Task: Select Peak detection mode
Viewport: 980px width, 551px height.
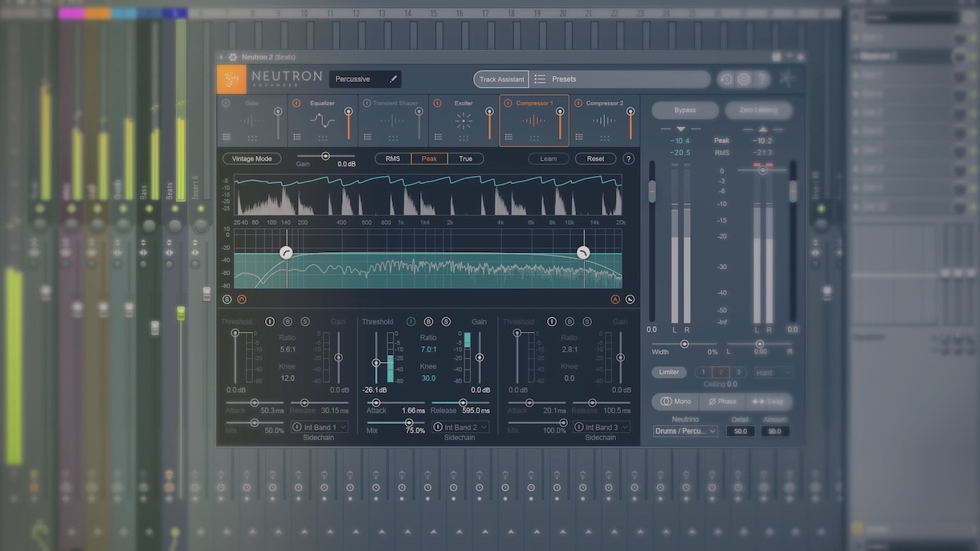Action: click(x=430, y=159)
